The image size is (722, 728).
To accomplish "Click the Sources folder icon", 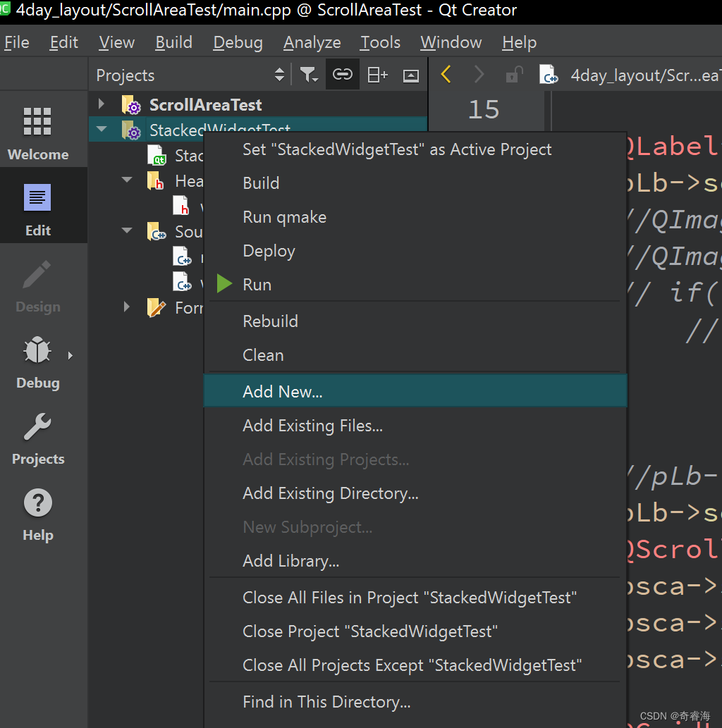I will [x=156, y=231].
